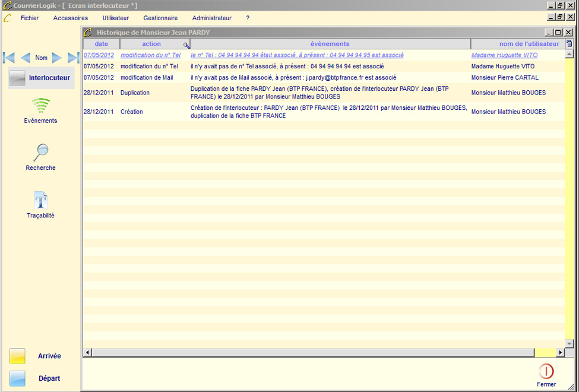
Task: Click the vertical scrollbar down arrow
Action: (569, 343)
